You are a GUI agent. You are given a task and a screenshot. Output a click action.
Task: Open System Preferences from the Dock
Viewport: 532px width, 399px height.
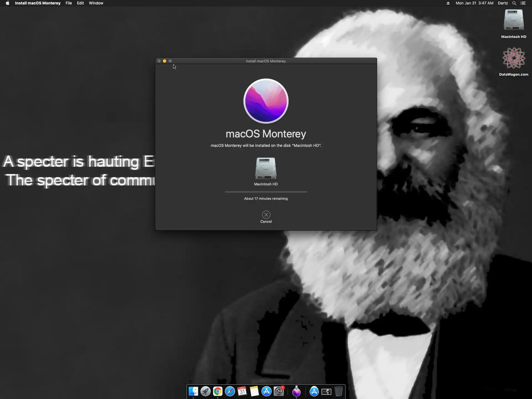pos(279,391)
